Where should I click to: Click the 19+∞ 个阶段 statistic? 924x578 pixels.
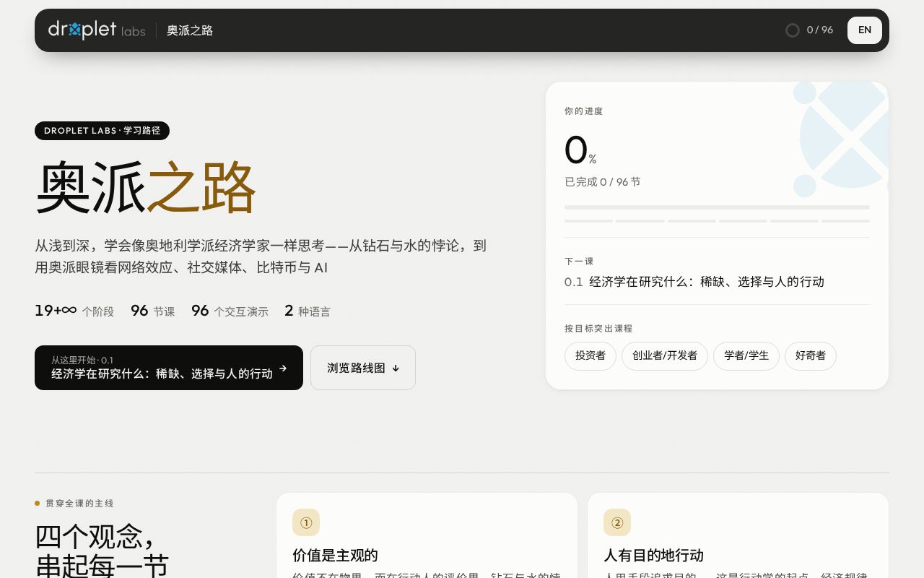74,311
